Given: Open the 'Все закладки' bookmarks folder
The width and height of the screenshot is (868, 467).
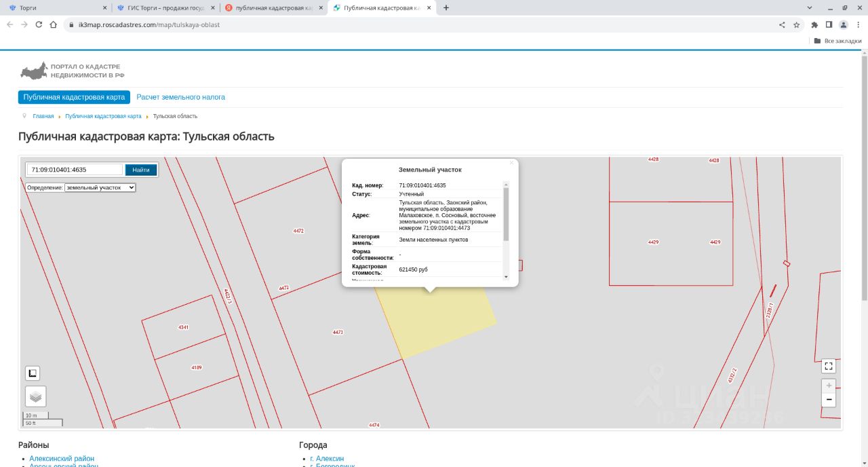Looking at the screenshot, I should (x=837, y=41).
